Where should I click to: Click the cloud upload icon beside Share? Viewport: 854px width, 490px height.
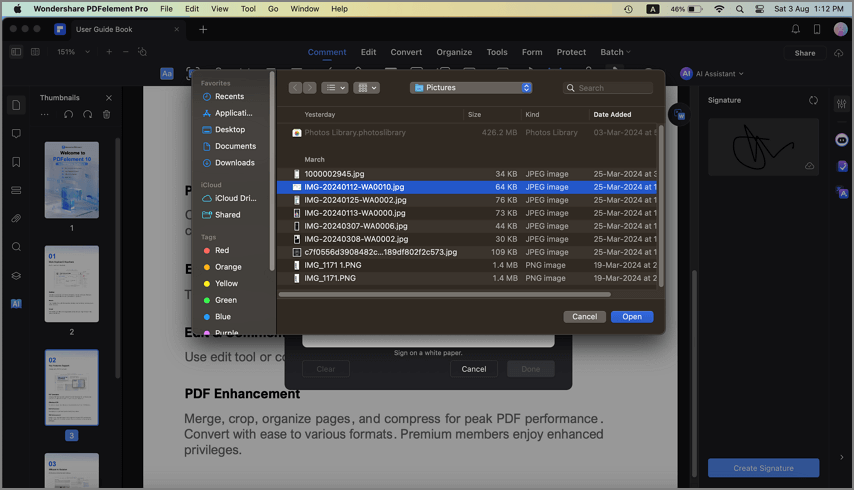click(839, 53)
